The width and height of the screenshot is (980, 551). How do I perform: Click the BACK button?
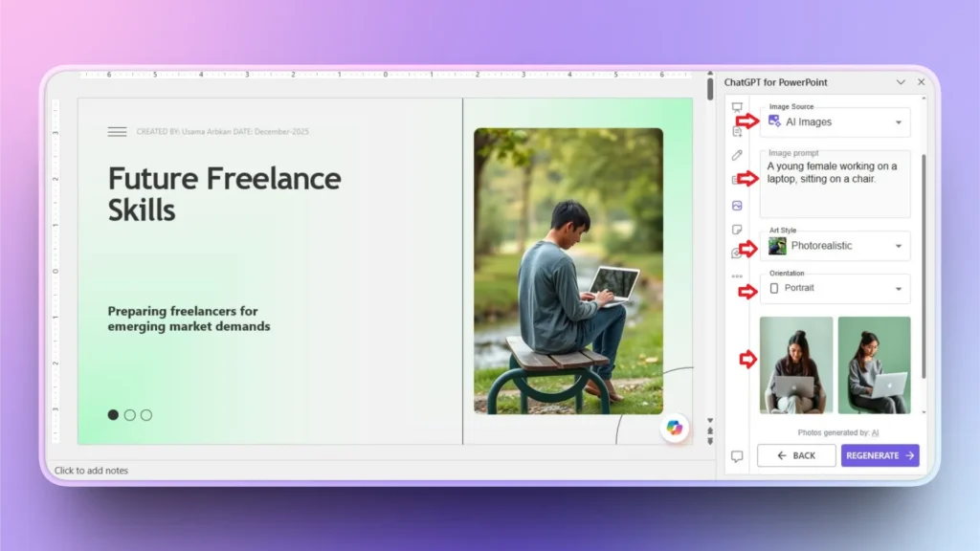pos(796,455)
